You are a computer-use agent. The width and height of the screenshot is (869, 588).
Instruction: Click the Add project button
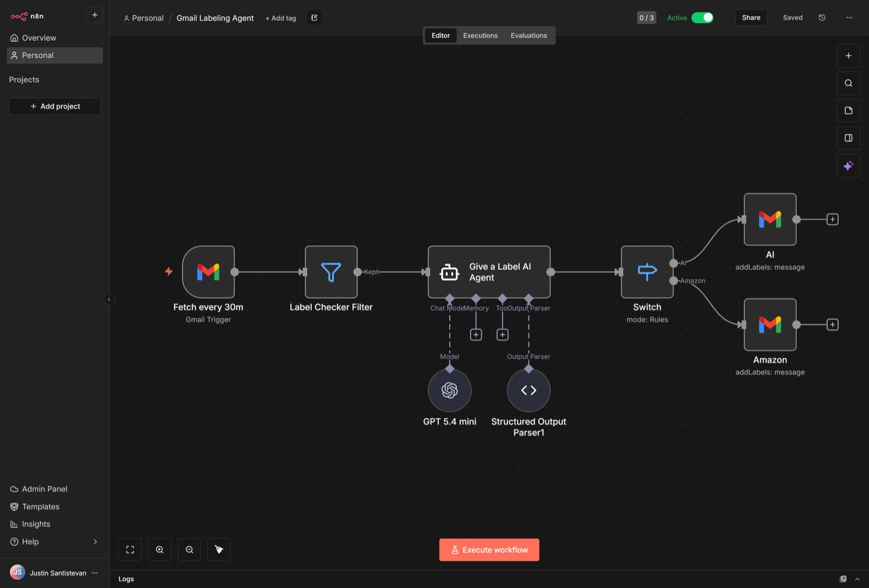point(54,106)
